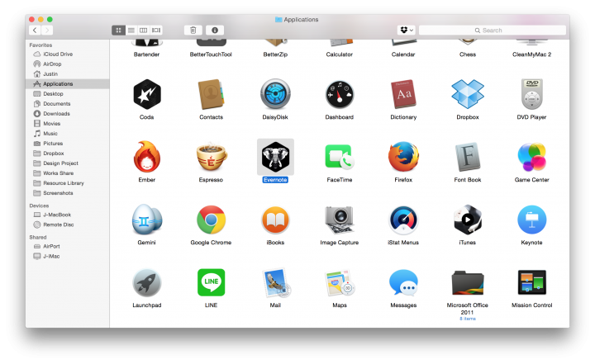595x364 pixels.
Task: Select the iBooks app icon
Action: (275, 220)
